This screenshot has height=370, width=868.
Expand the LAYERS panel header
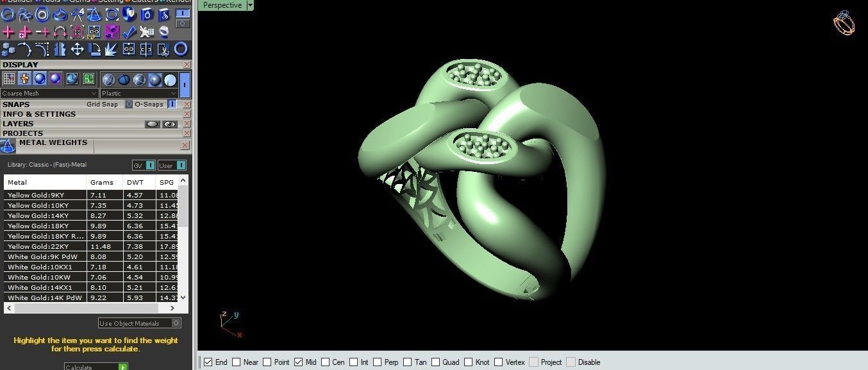tap(18, 124)
